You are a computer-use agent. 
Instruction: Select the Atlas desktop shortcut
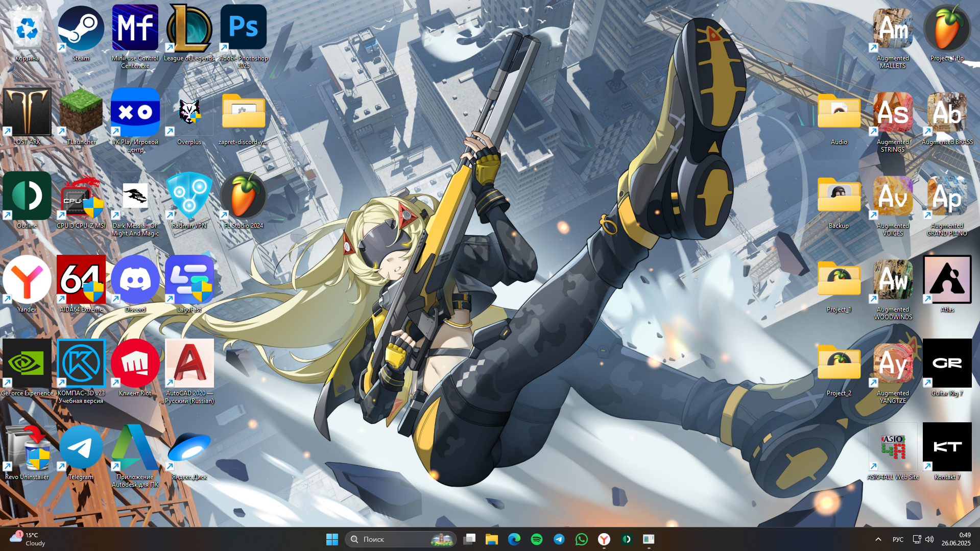click(x=947, y=284)
